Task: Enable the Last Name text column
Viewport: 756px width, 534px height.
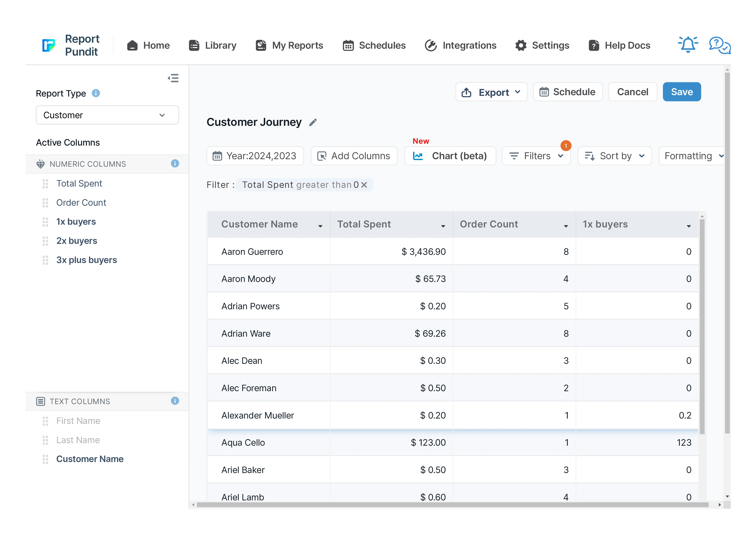Action: pyautogui.click(x=78, y=440)
